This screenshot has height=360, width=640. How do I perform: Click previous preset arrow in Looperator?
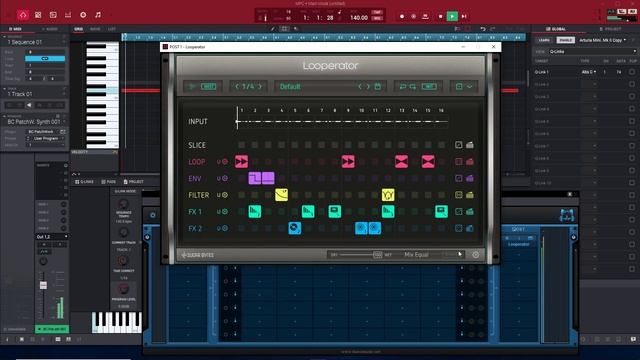tap(360, 87)
